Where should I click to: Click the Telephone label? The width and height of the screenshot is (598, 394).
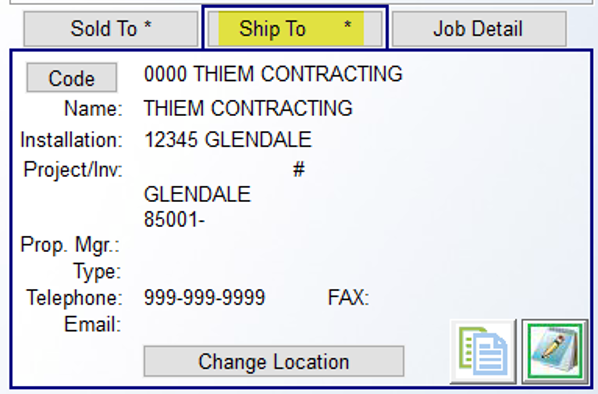74,297
